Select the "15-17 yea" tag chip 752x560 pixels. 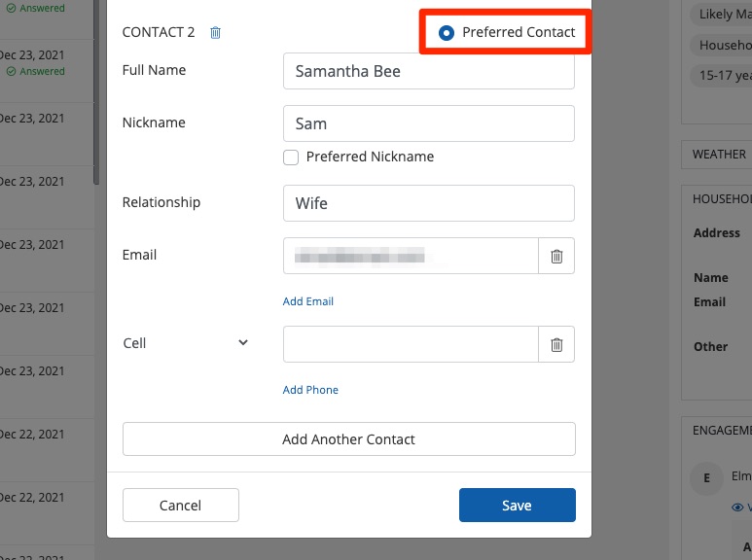point(721,75)
